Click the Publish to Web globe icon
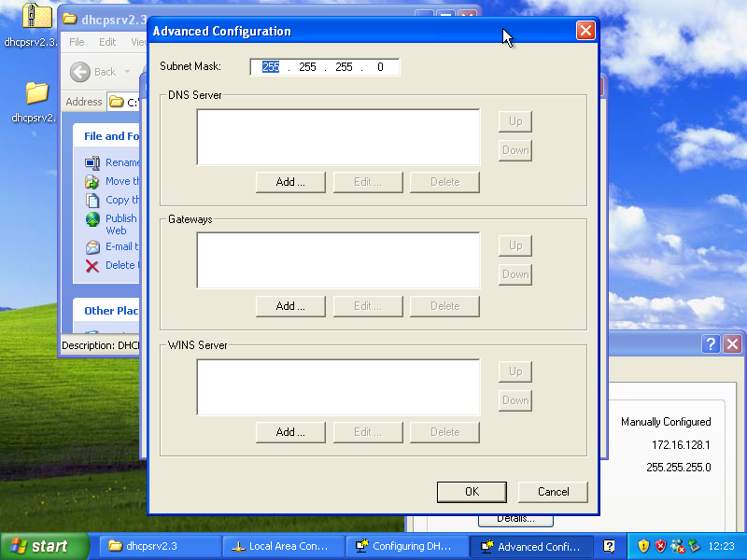This screenshot has height=560, width=747. tap(92, 219)
